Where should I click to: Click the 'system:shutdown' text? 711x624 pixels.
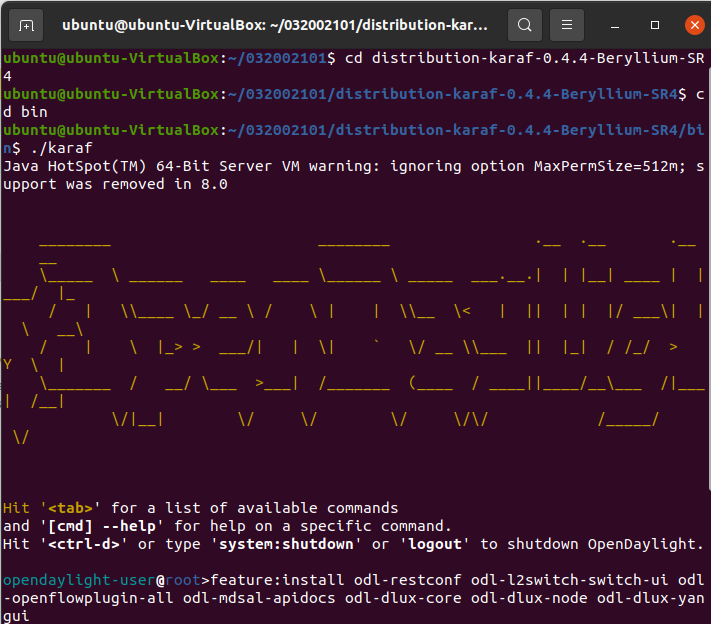[x=286, y=544]
